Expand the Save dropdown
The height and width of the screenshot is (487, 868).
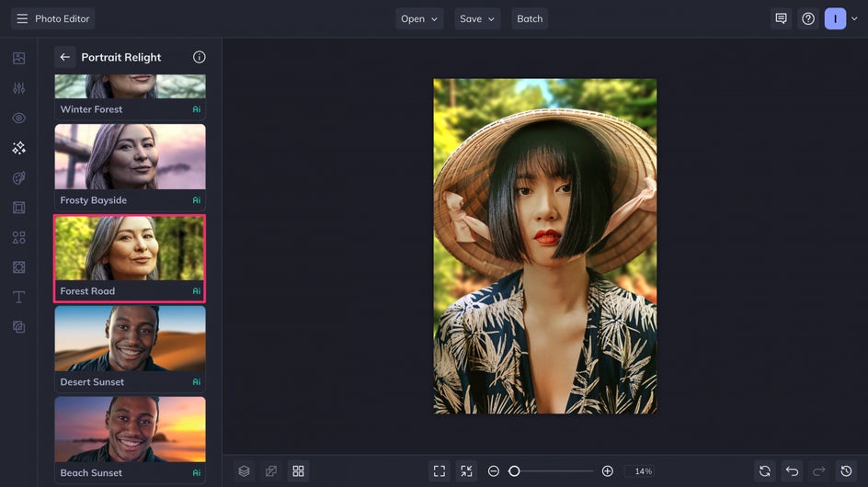pyautogui.click(x=477, y=18)
